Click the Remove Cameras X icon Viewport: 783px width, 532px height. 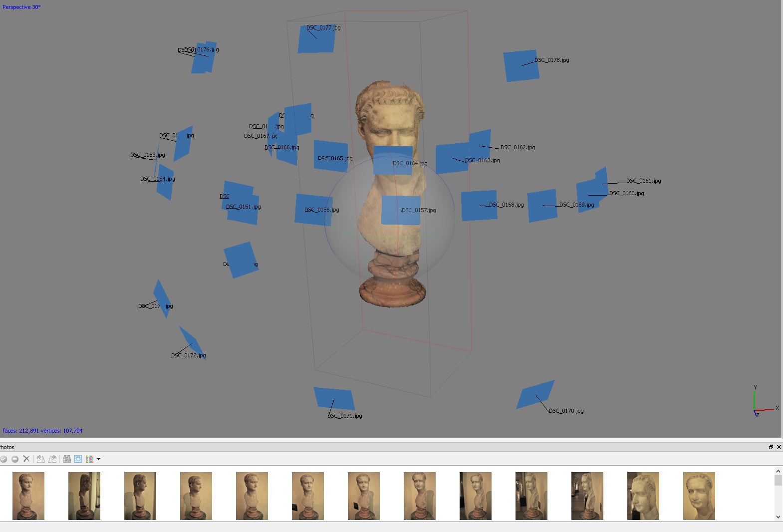point(26,459)
